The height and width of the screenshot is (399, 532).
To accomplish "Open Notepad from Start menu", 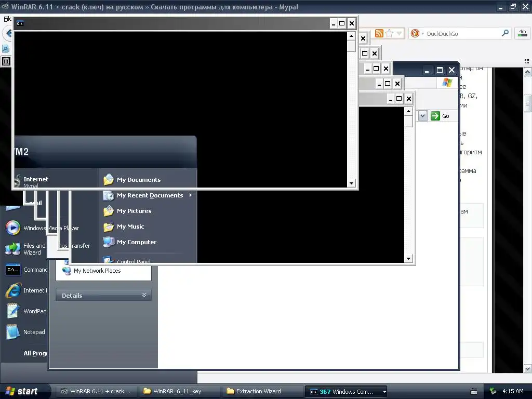I will click(x=26, y=332).
